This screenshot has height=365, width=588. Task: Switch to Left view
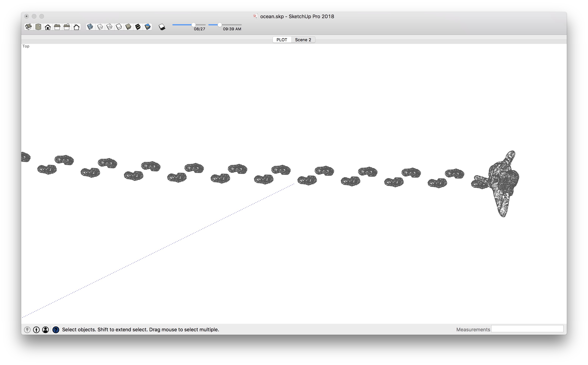coord(77,27)
